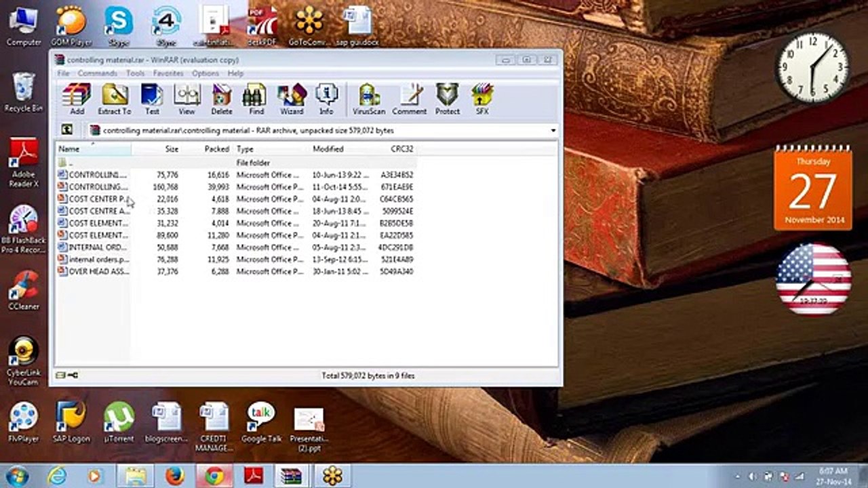Open Windows Explorer from the taskbar
The image size is (868, 488).
click(x=136, y=476)
